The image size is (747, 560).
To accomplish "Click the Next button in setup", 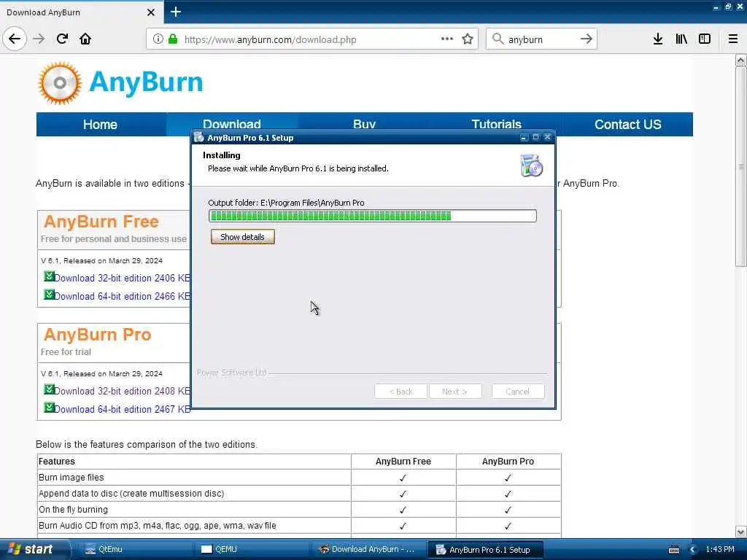I will [x=455, y=392].
